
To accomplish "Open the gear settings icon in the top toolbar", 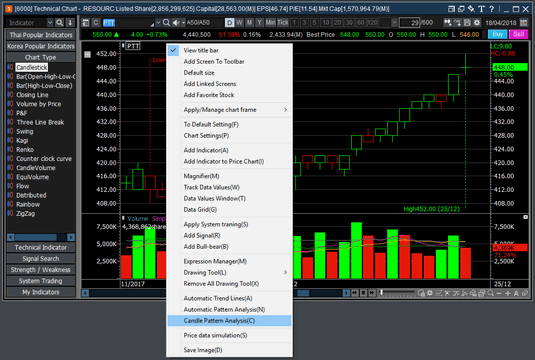I will pyautogui.click(x=477, y=23).
